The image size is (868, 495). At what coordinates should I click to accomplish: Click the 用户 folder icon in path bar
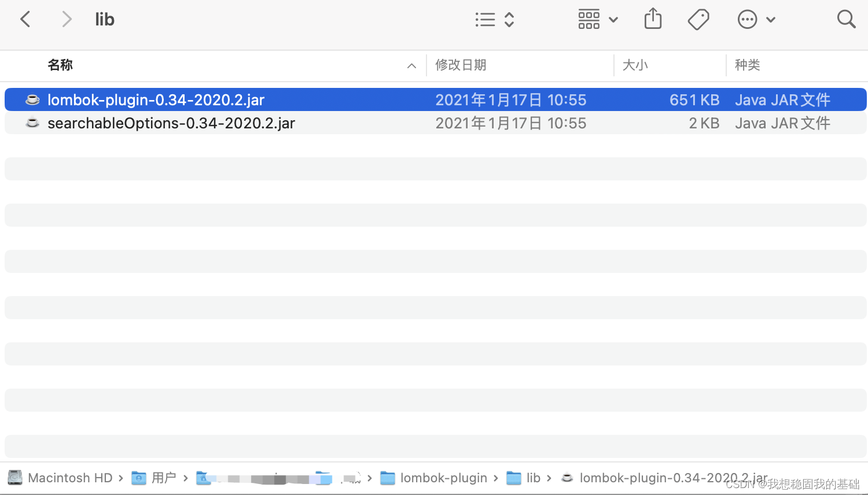pos(139,478)
